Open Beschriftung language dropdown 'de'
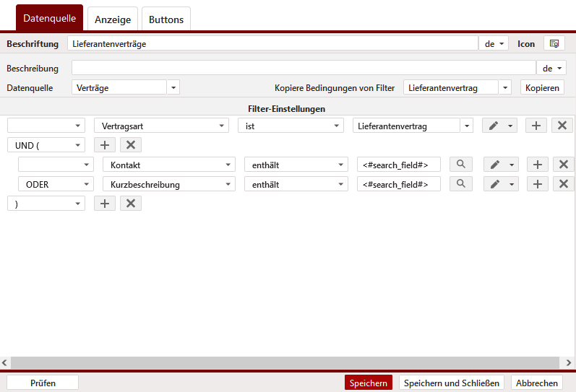This screenshot has width=576, height=392. pyautogui.click(x=494, y=44)
